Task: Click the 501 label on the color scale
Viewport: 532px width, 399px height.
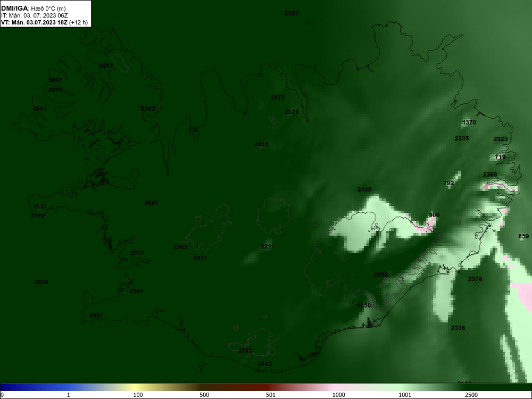Action: pos(271,395)
